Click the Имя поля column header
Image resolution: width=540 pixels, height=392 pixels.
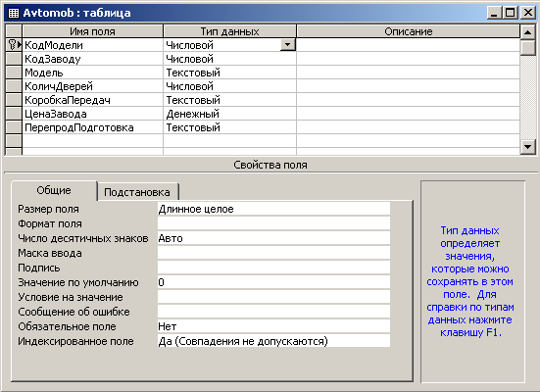coord(93,31)
